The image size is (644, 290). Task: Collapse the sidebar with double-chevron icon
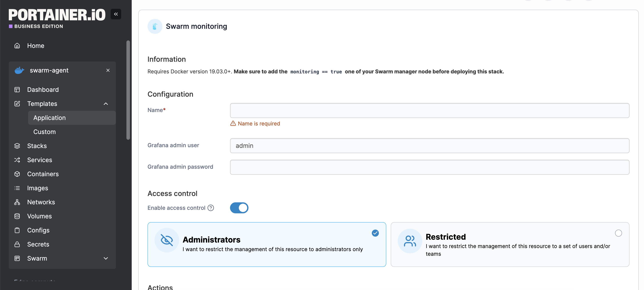tap(116, 14)
